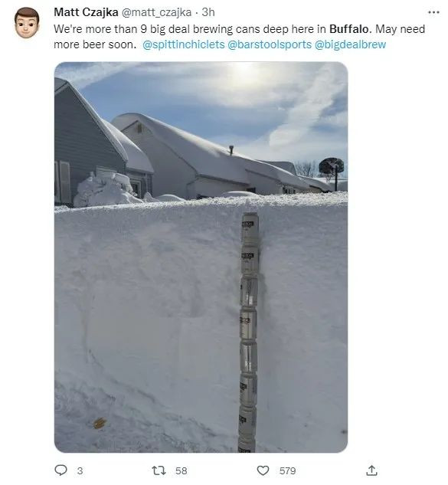Open the three-dot more options menu

[433, 12]
